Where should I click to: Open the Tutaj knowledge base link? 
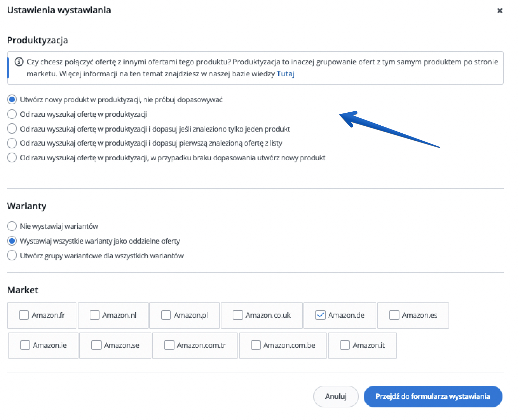(285, 74)
